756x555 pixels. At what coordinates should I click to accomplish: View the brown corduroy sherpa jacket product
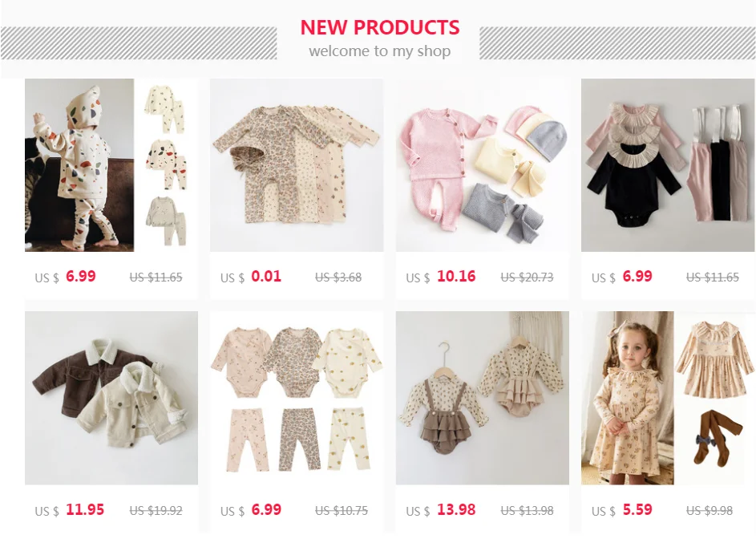coord(111,398)
